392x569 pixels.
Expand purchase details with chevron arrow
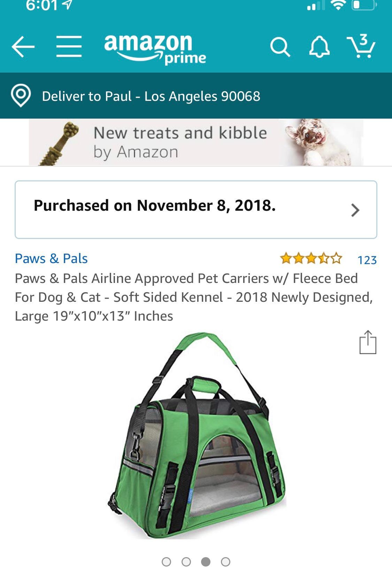pyautogui.click(x=355, y=210)
